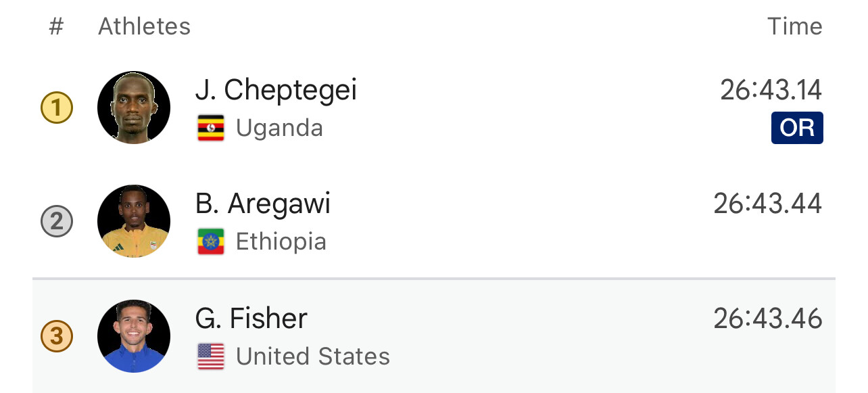Click the Ethiopia flag icon
Image resolution: width=868 pixels, height=393 pixels.
pos(211,241)
